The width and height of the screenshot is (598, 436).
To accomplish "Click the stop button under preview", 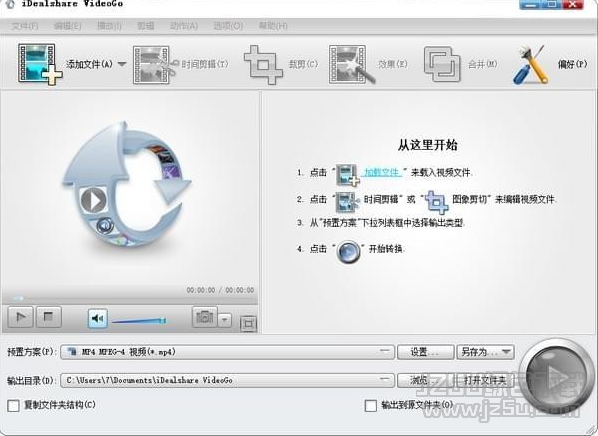I will [48, 317].
